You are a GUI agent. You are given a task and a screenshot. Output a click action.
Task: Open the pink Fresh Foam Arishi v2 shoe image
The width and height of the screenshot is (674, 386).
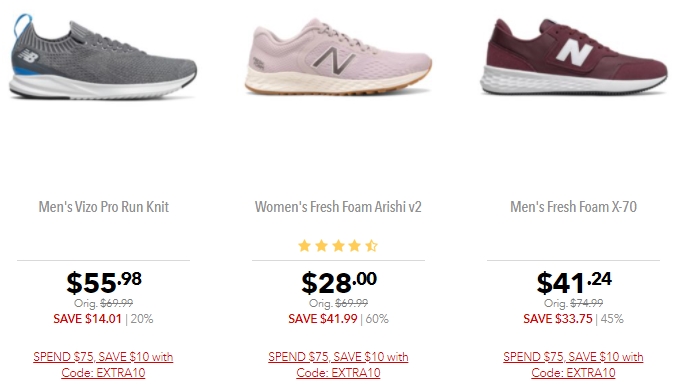[338, 56]
